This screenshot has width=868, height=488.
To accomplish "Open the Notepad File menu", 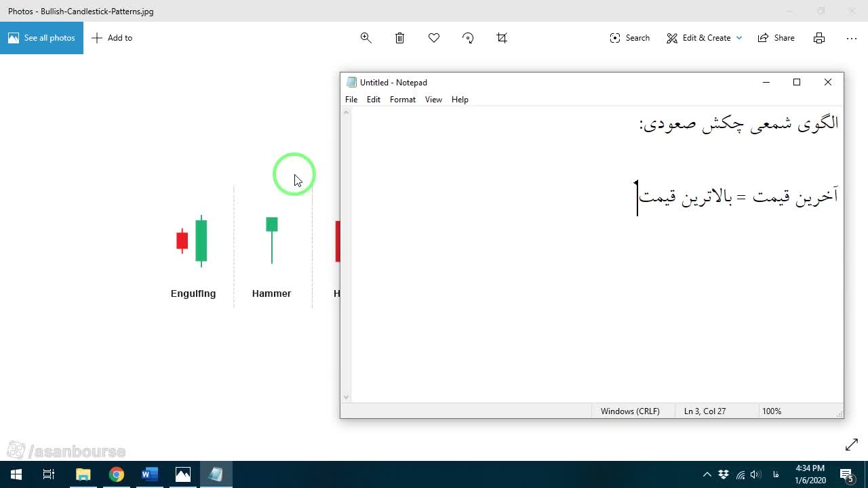I will click(x=351, y=100).
